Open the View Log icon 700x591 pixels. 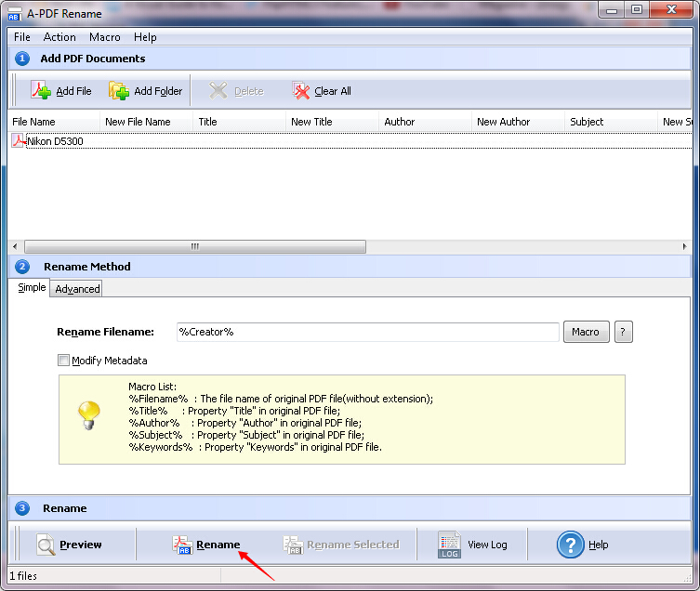pyautogui.click(x=449, y=545)
